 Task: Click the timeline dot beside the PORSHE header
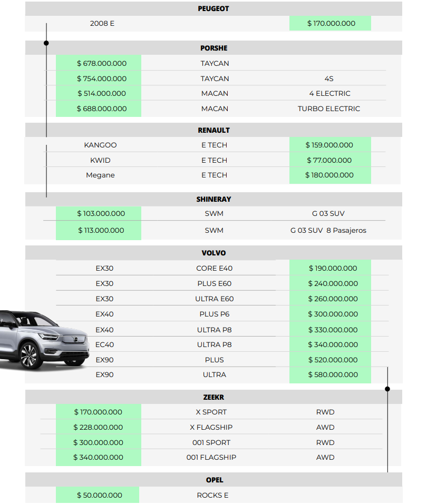point(46,43)
